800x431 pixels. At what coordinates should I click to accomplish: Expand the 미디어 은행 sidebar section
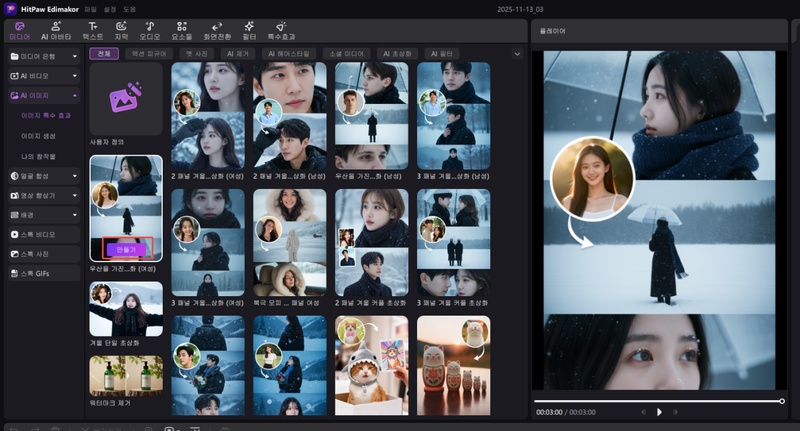43,56
